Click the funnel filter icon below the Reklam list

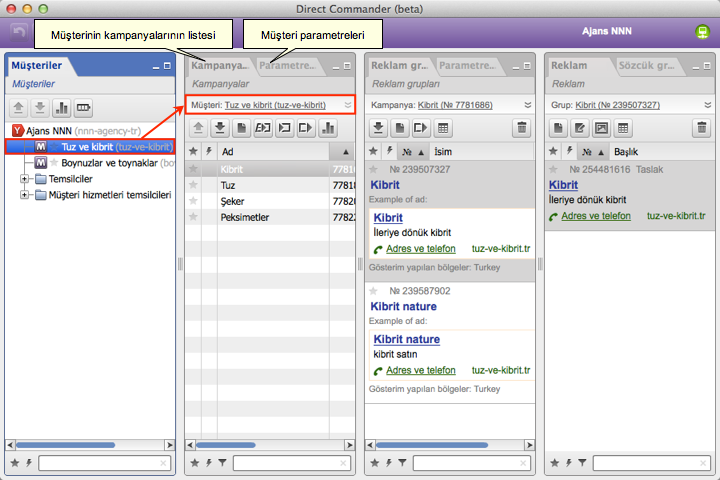583,463
